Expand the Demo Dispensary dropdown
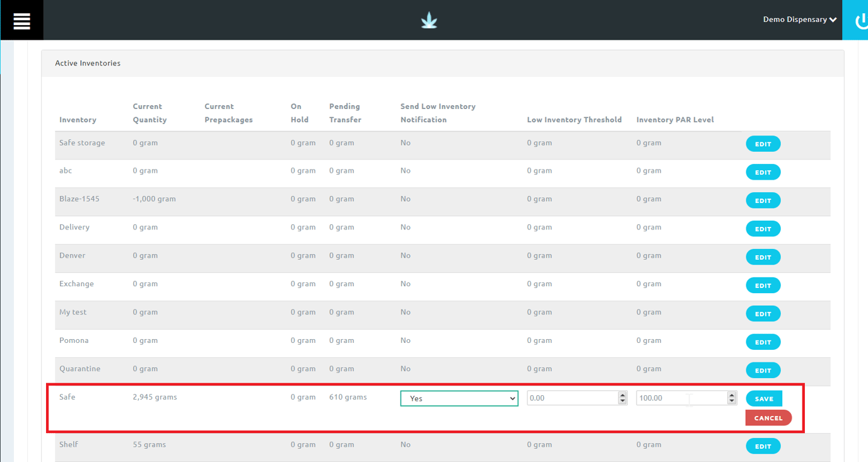Image resolution: width=868 pixels, height=462 pixels. [799, 20]
